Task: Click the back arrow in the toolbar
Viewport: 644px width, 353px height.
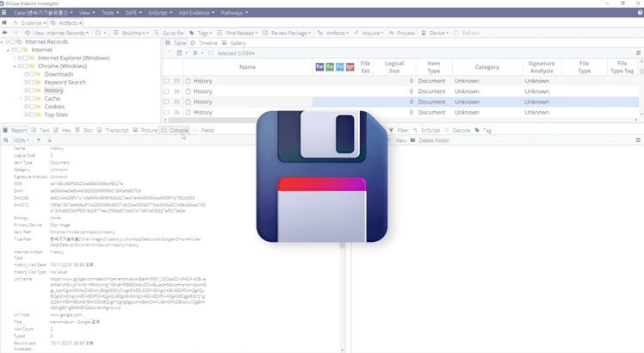Action: point(5,33)
